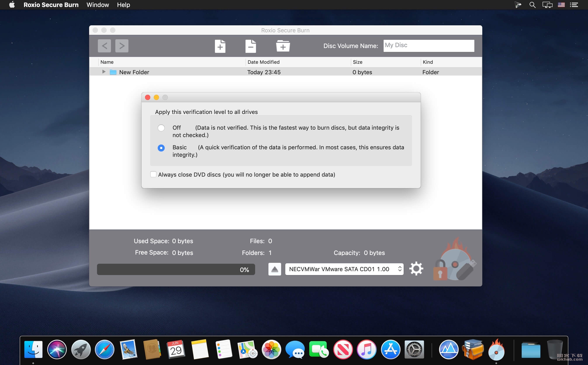Select the New Folder row

(x=285, y=72)
